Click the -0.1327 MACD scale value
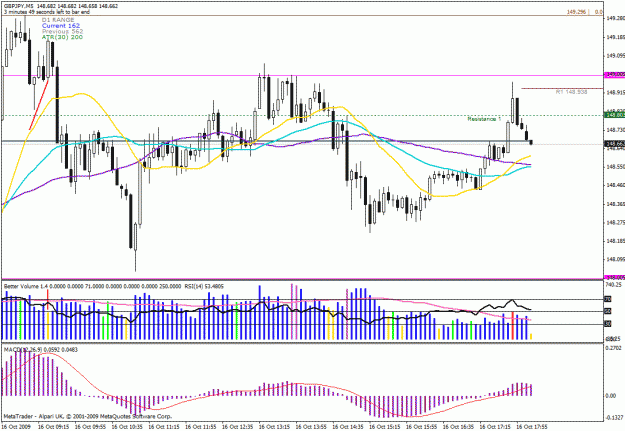Screen dimensions: 625x431 pyautogui.click(x=613, y=417)
